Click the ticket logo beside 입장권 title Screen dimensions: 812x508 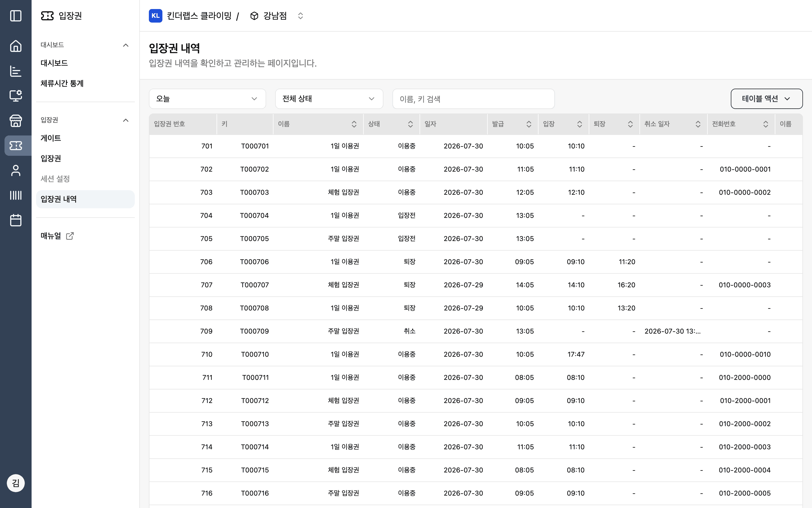(47, 16)
